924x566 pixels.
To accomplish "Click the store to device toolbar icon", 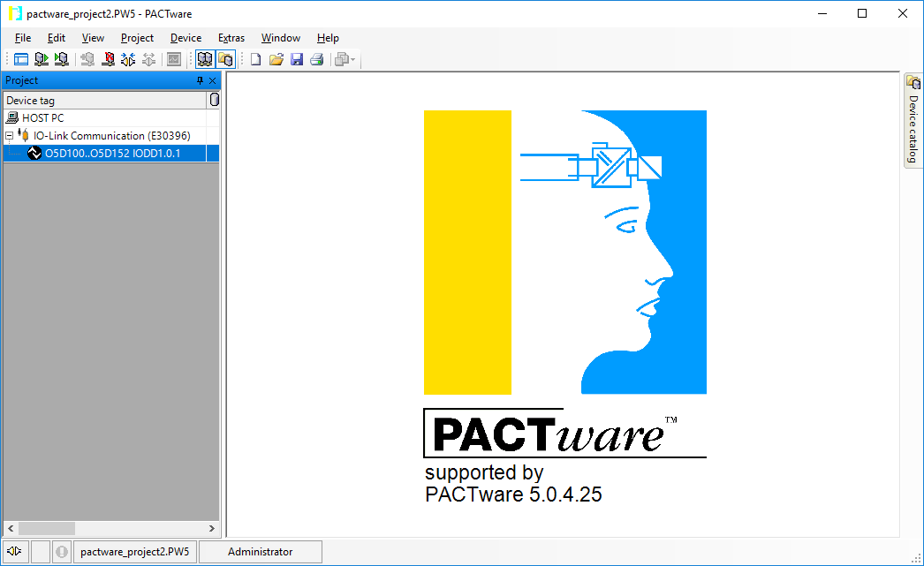I will tap(61, 59).
